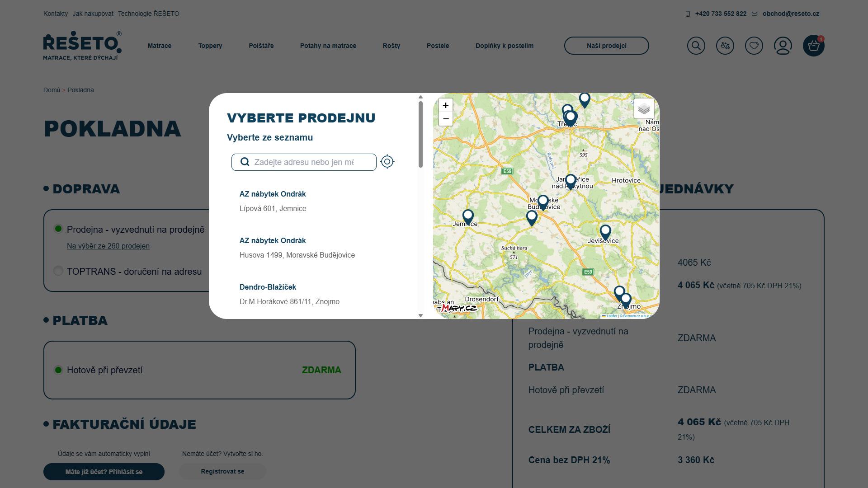Open Potahy na matrace menu
The height and width of the screenshot is (488, 868).
pos(328,46)
